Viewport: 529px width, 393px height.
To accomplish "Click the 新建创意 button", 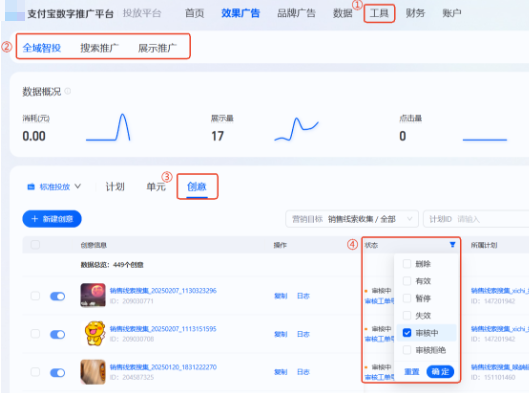I will (52, 219).
